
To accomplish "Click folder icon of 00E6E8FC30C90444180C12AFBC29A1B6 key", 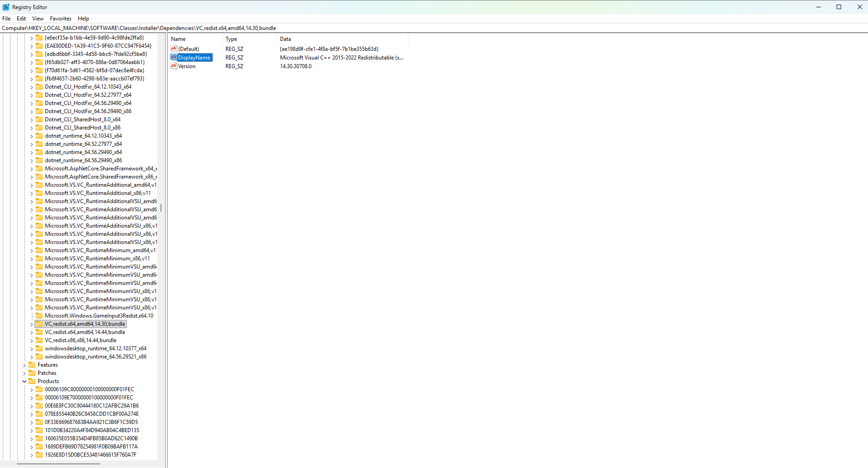I will coord(39,406).
